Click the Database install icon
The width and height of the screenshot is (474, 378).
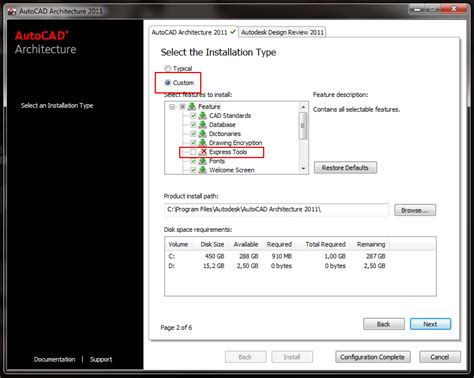click(x=202, y=125)
